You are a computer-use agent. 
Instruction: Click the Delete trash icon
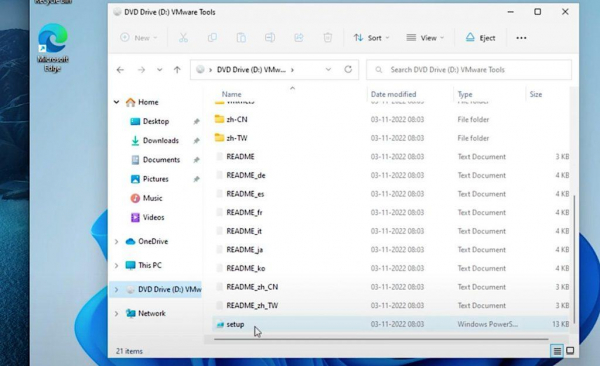328,38
